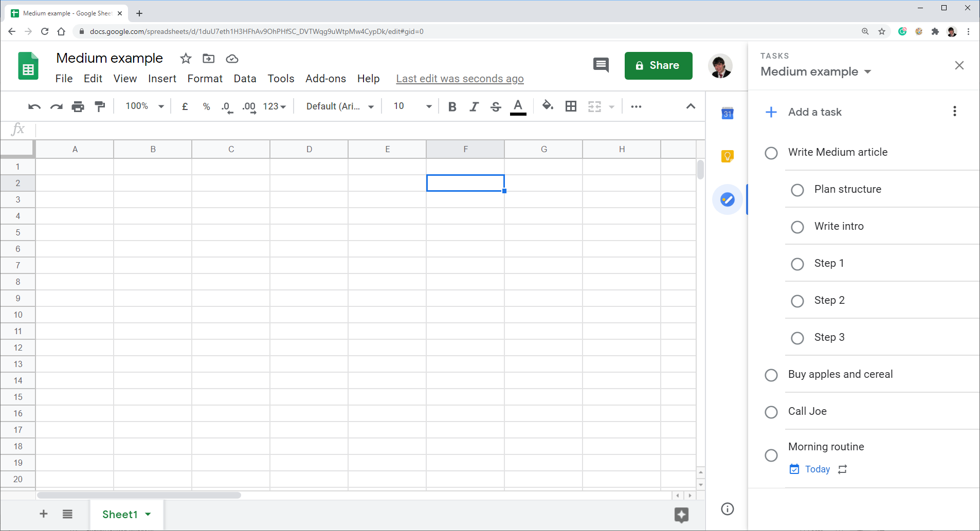Click the Google account avatar in Sheets
Screen dimensions: 980x531
tap(720, 66)
